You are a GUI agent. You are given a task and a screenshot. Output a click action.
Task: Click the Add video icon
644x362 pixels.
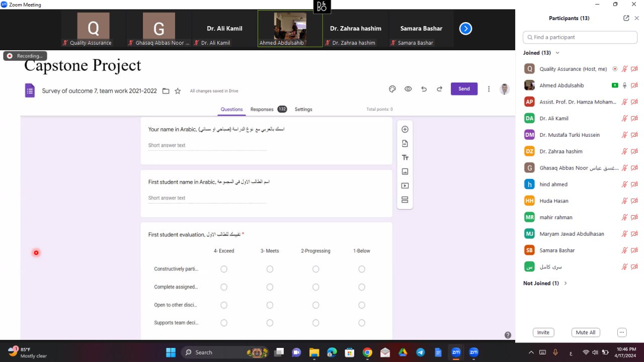(405, 186)
